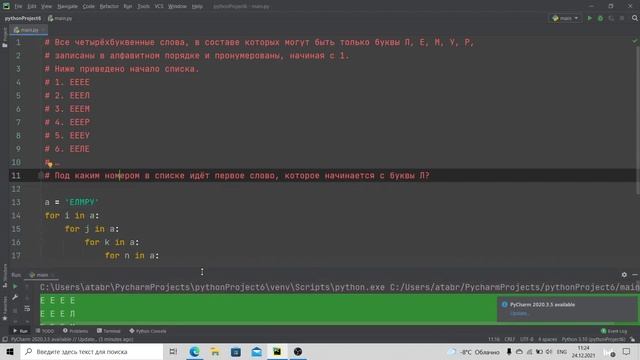Click the 4 spaces indent status entry
Screen dimensions: 640x360
point(547,339)
